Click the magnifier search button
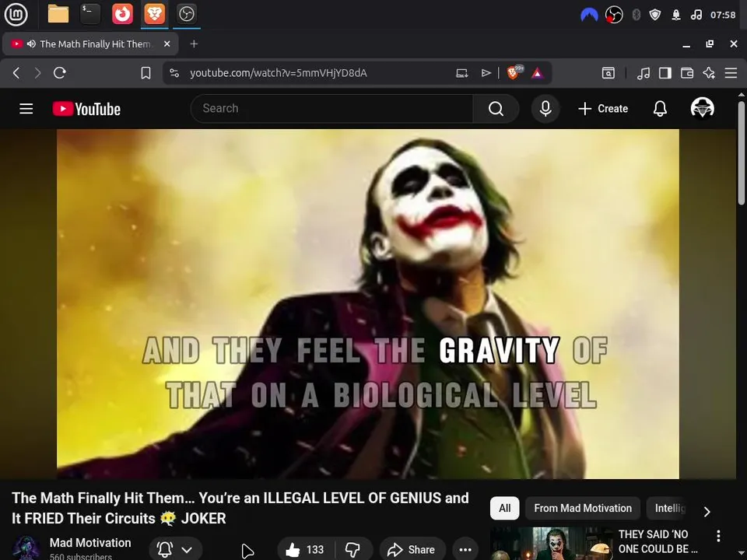The image size is (747, 560). [496, 109]
